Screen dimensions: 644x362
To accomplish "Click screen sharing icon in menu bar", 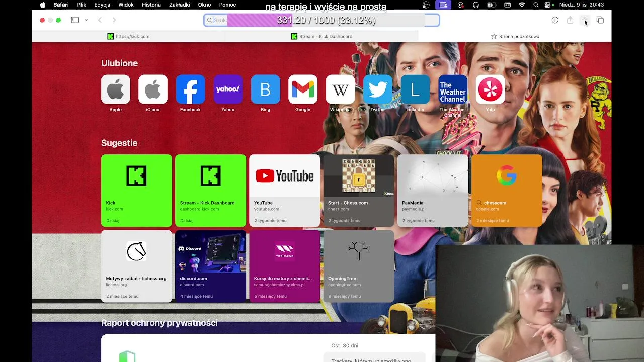I will coord(443,5).
